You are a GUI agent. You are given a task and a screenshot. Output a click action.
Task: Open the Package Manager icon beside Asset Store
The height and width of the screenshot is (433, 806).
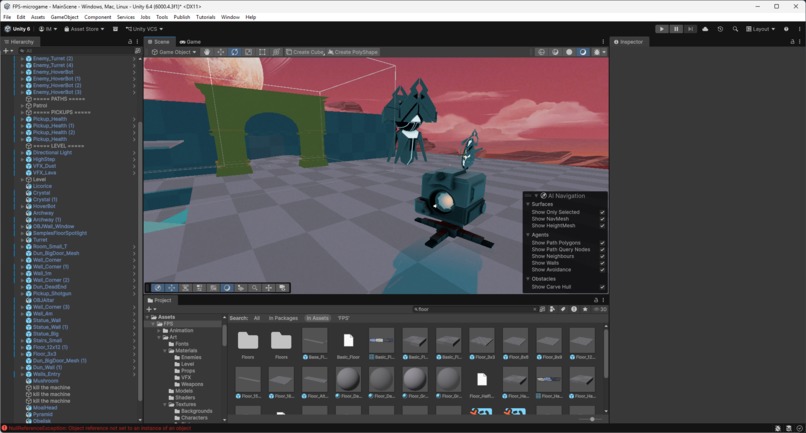(115, 29)
